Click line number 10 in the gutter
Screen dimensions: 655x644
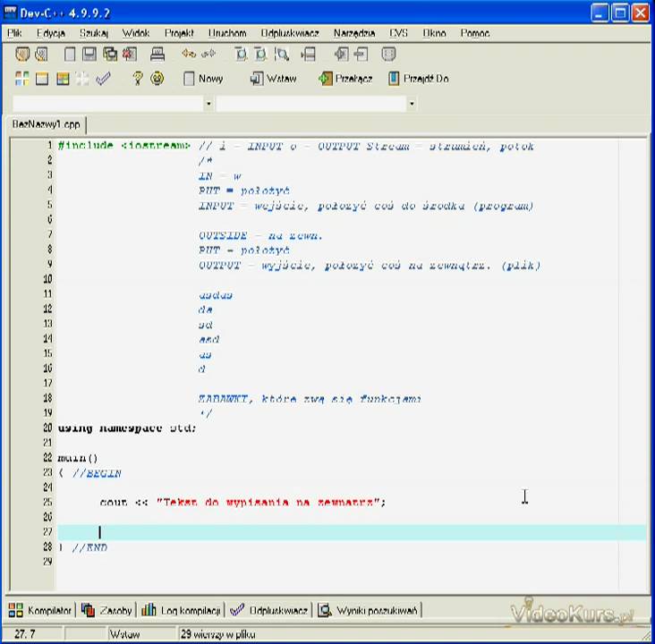coord(47,279)
